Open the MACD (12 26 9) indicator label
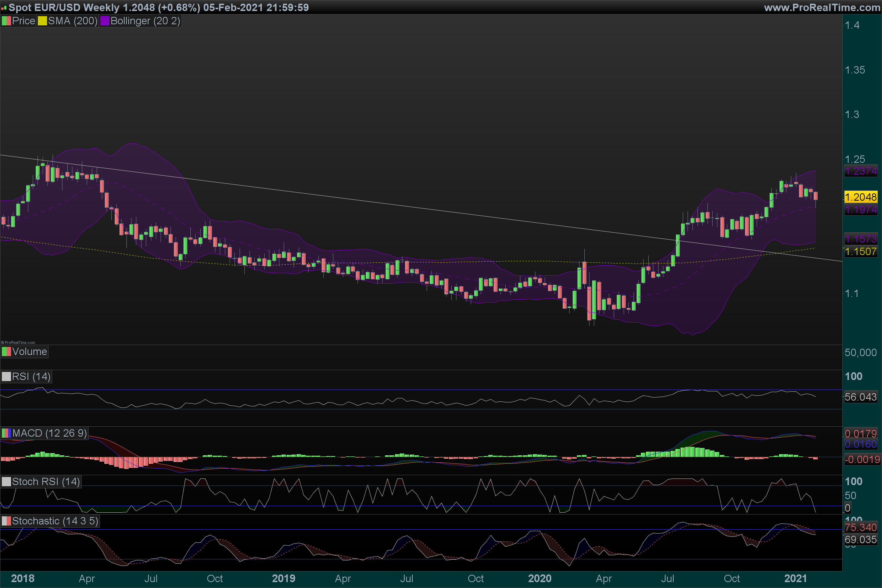The image size is (882, 588). coord(50,433)
